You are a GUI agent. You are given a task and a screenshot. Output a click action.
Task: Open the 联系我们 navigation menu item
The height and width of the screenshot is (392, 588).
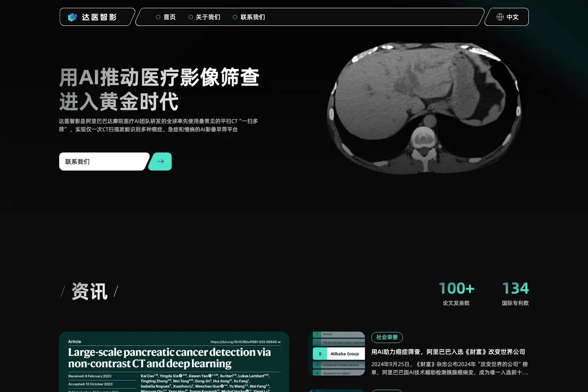tap(249, 17)
